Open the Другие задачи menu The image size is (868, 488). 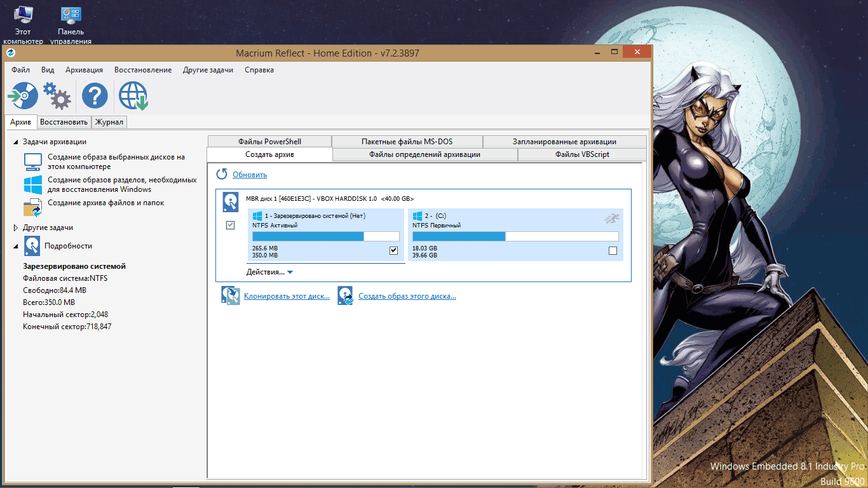[x=208, y=70]
